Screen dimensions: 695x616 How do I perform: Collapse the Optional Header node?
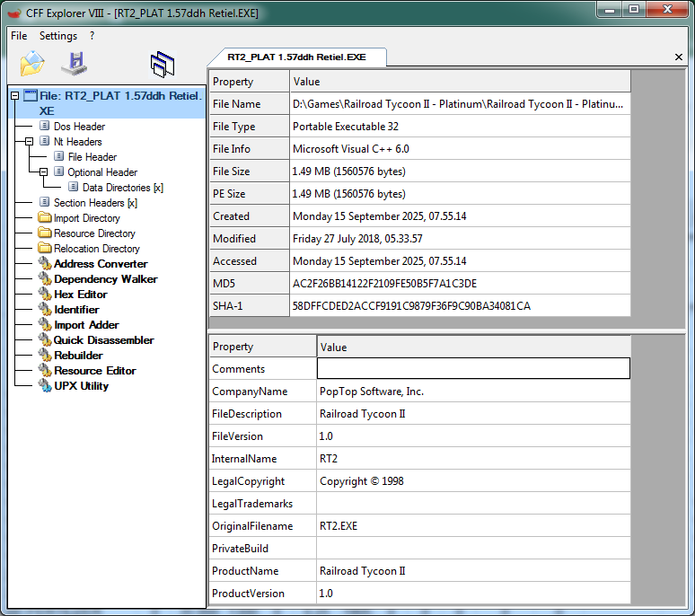pos(44,172)
